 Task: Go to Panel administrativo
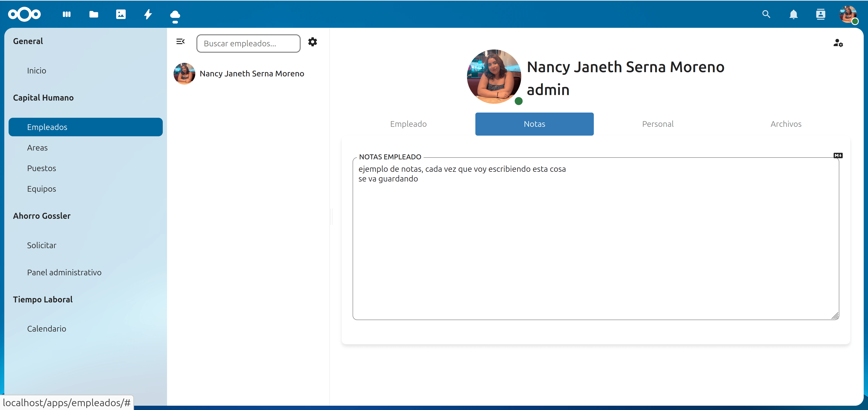tap(64, 272)
